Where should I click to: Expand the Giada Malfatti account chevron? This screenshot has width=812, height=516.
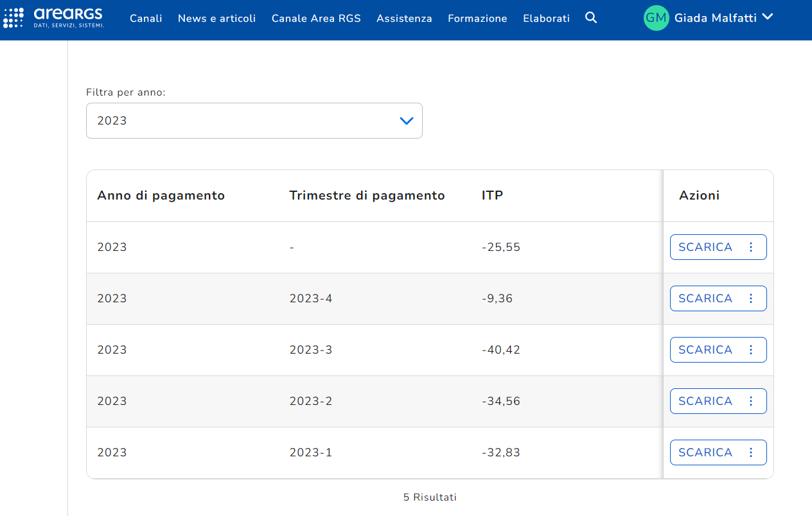click(x=767, y=17)
